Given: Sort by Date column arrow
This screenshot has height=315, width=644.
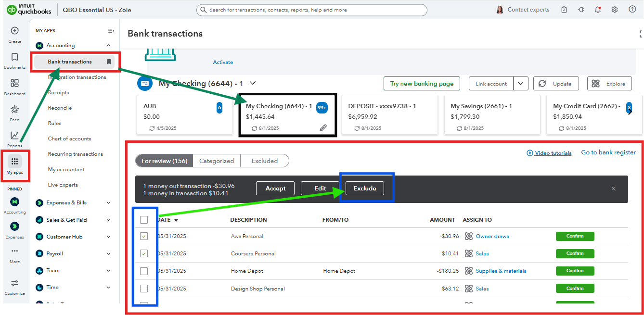Looking at the screenshot, I should pyautogui.click(x=176, y=220).
